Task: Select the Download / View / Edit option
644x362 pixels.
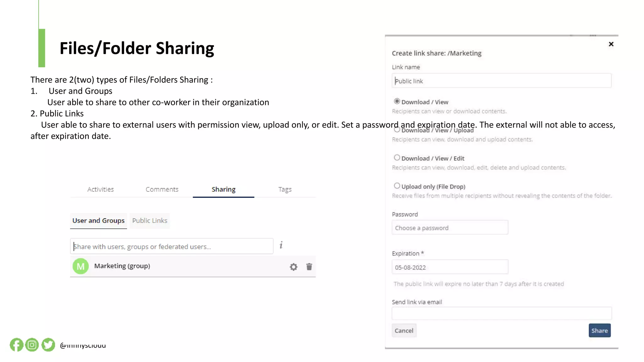Action: click(x=397, y=158)
